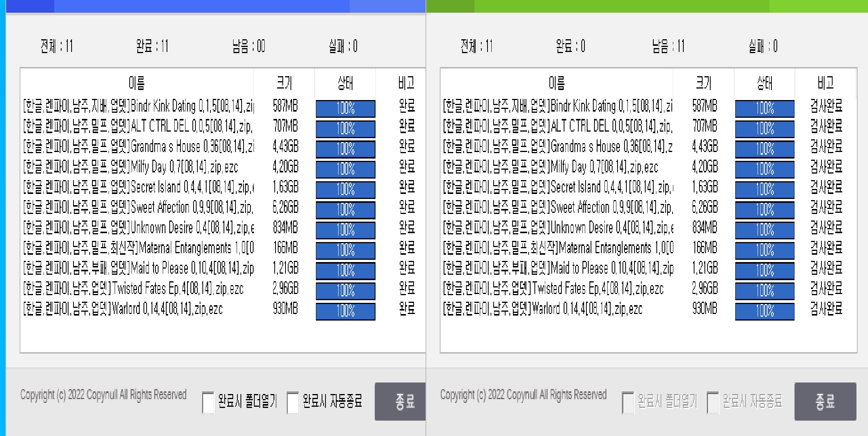
Task: Click Secret Island progress bar in left list
Action: pyautogui.click(x=345, y=189)
